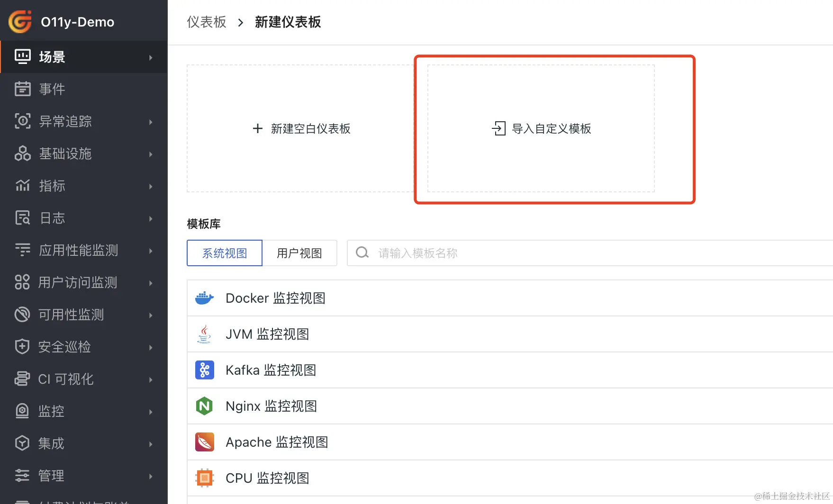Click 新建空白仪表板 card
Image resolution: width=833 pixels, height=504 pixels.
pyautogui.click(x=301, y=128)
